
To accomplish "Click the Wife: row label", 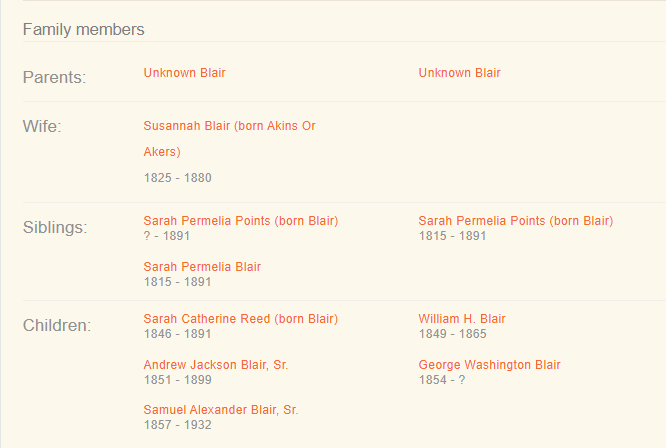I will [x=42, y=126].
